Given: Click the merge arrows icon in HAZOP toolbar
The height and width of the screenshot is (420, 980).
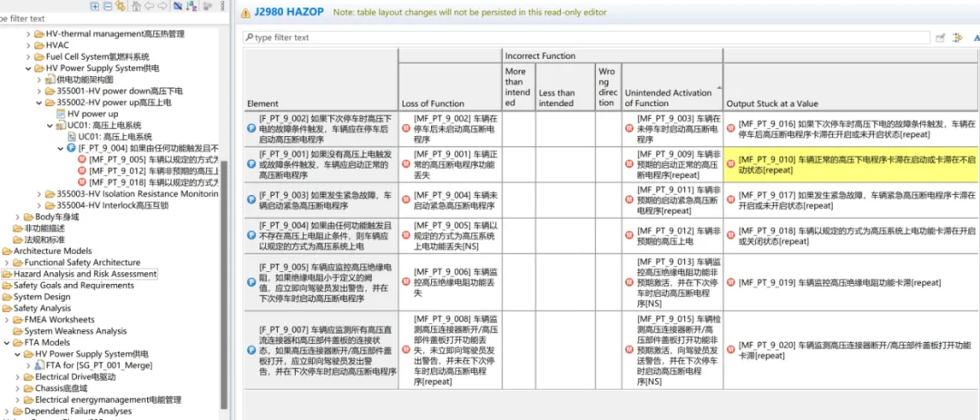Looking at the screenshot, I should pyautogui.click(x=957, y=37).
